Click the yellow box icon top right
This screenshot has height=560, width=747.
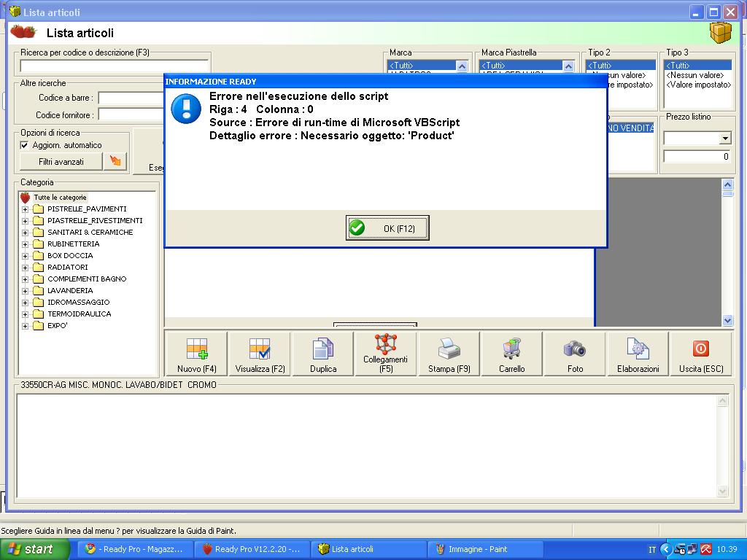tap(720, 32)
